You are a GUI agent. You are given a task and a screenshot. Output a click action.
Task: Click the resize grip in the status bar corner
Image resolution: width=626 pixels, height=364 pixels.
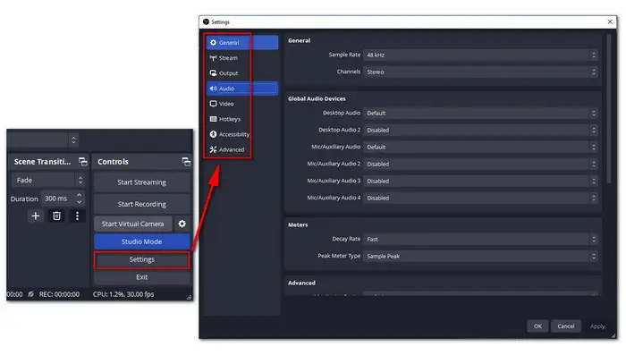click(189, 296)
